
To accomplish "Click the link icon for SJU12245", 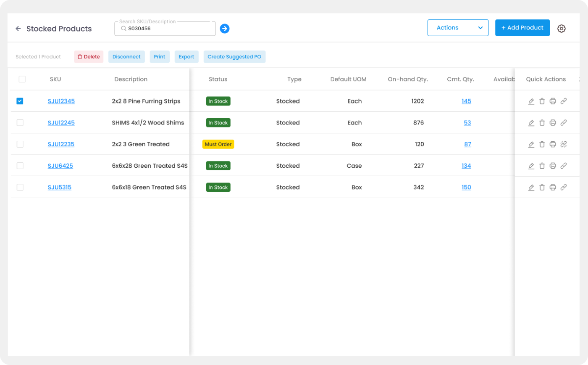I will point(564,123).
